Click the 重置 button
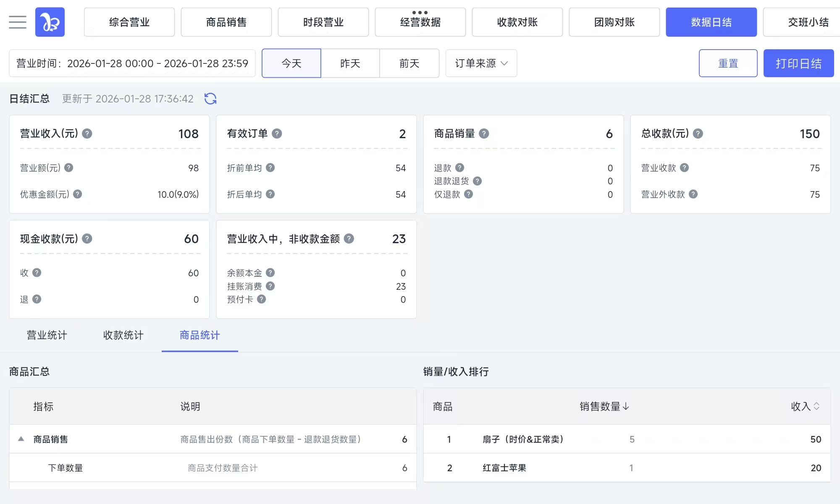This screenshot has height=504, width=840. pyautogui.click(x=728, y=63)
